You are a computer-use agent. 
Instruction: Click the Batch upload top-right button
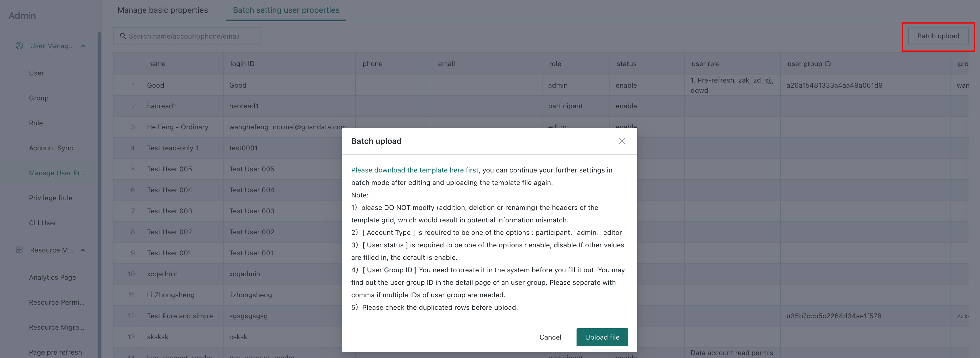click(x=938, y=36)
